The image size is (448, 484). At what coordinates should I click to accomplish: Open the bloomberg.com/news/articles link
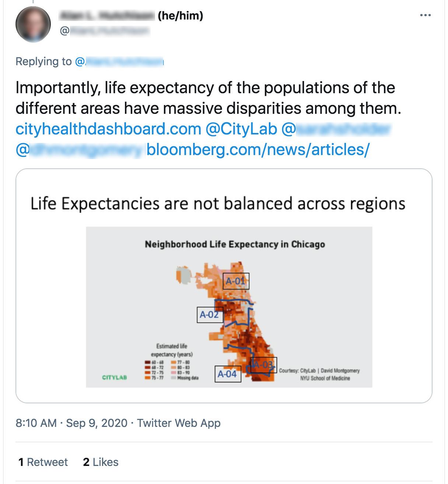[258, 150]
